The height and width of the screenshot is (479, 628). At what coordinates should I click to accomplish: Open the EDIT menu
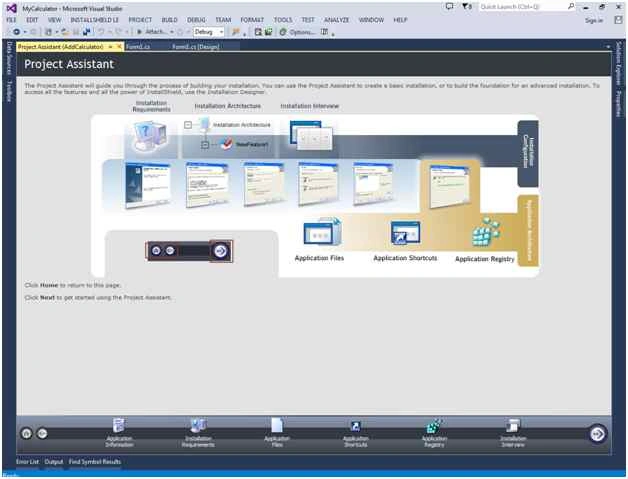(32, 20)
